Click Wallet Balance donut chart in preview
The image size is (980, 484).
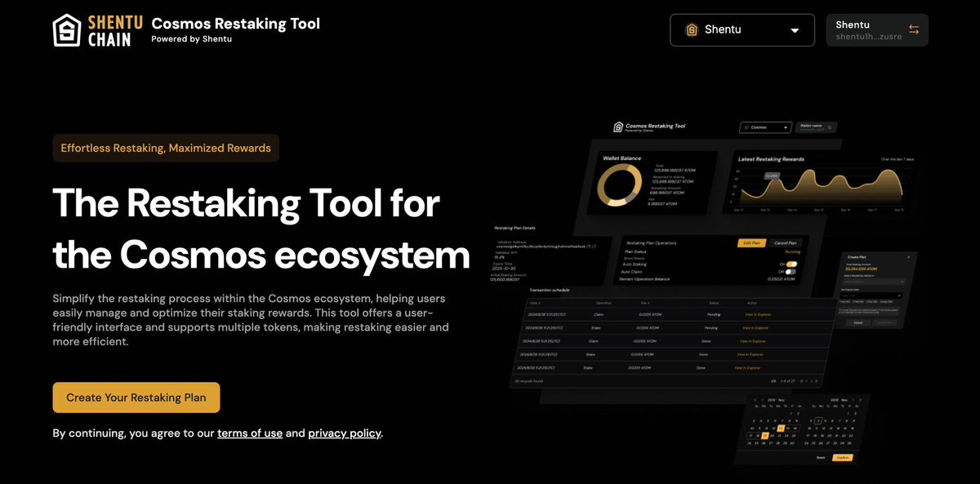(620, 187)
